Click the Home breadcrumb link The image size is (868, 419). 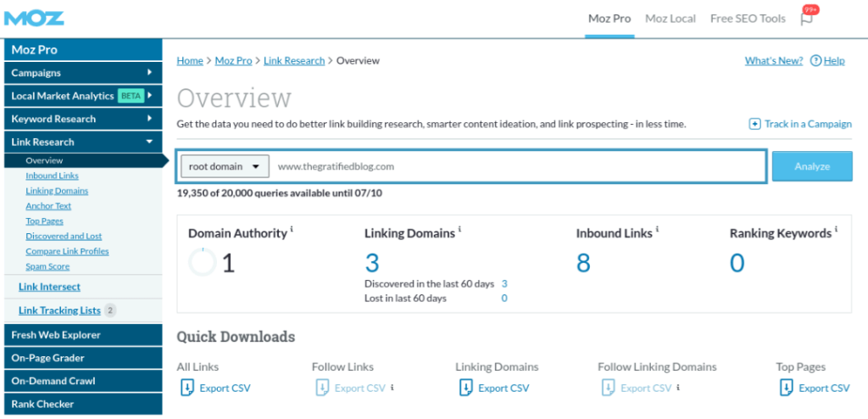pyautogui.click(x=190, y=61)
